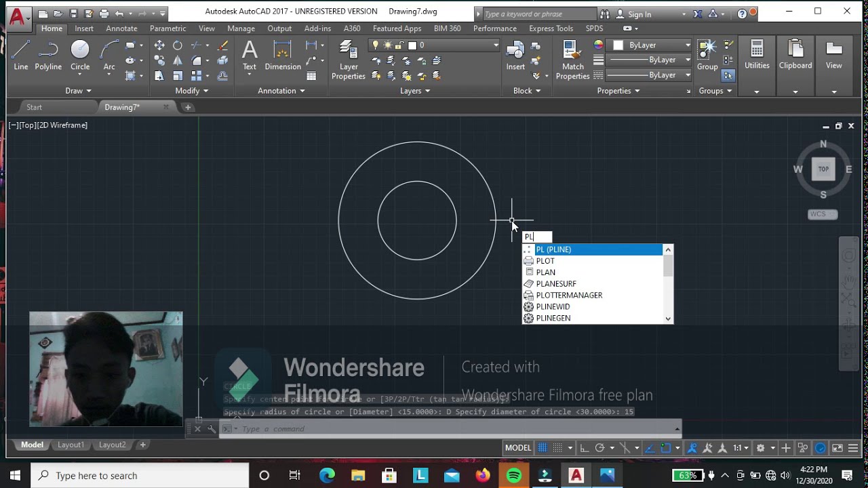Open Workspace Switching gear in status bar

(761, 448)
